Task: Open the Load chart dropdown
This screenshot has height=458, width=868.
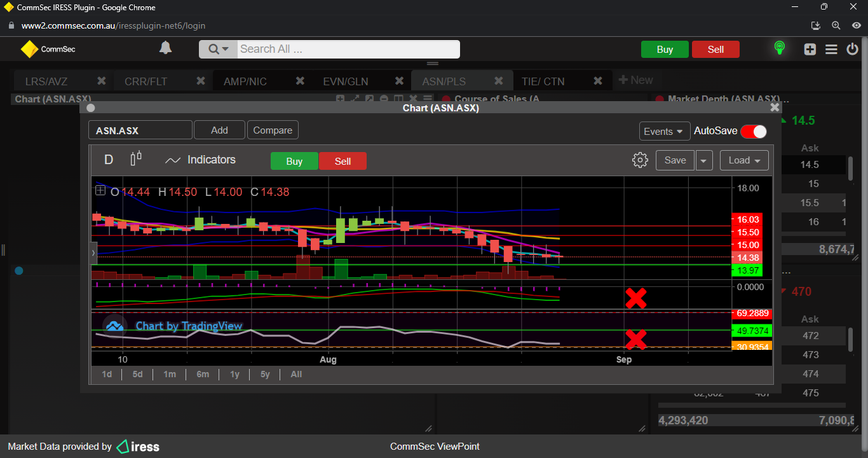Action: pyautogui.click(x=744, y=160)
